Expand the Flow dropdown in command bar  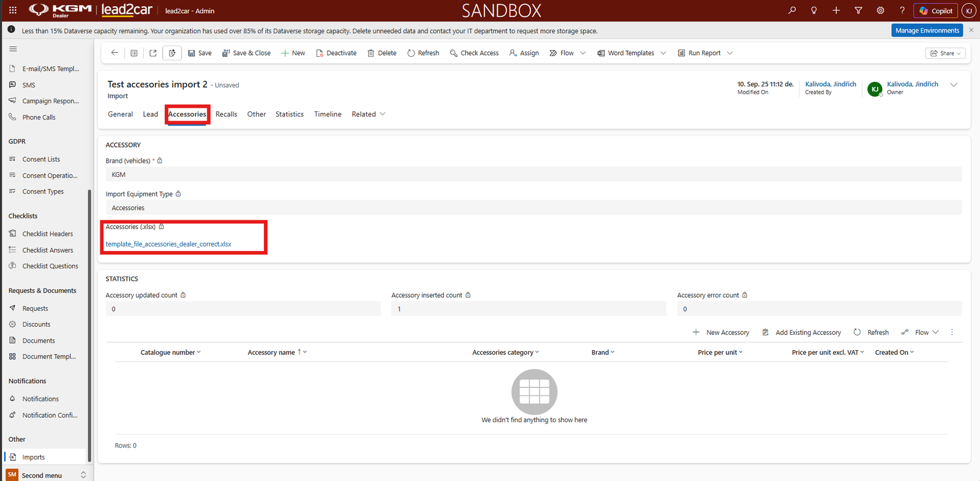582,53
